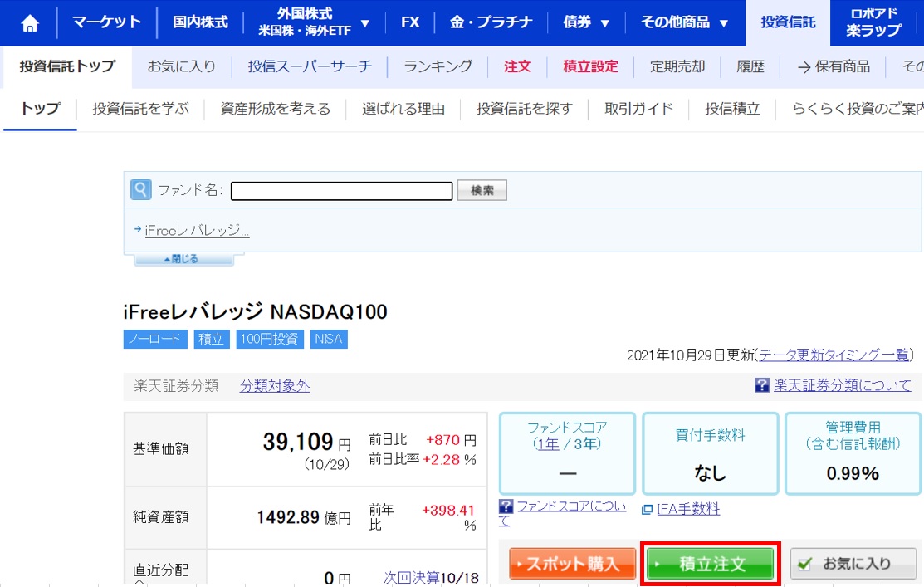Open 資産形成を考える
Viewport: 924px width, 587px height.
[x=275, y=109]
